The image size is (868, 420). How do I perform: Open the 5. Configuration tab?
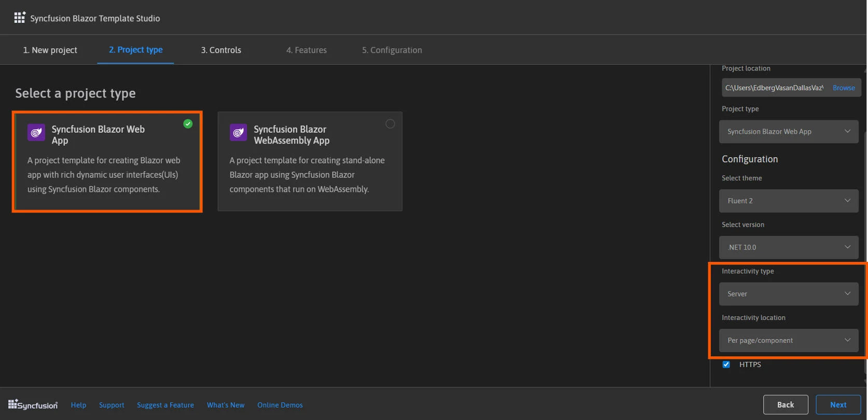[392, 50]
